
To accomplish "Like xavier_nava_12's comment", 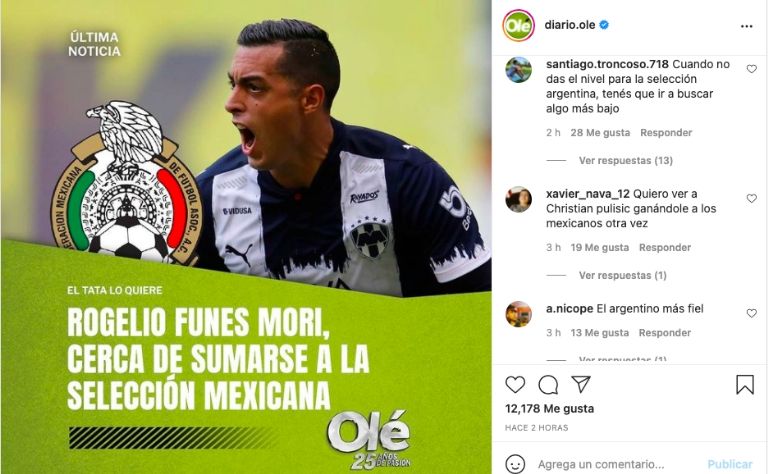I will coord(751,198).
